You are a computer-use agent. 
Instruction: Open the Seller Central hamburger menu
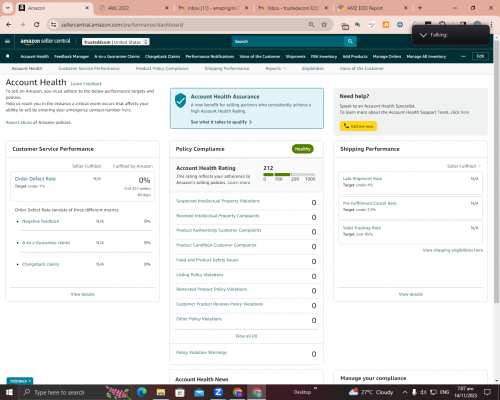7,41
